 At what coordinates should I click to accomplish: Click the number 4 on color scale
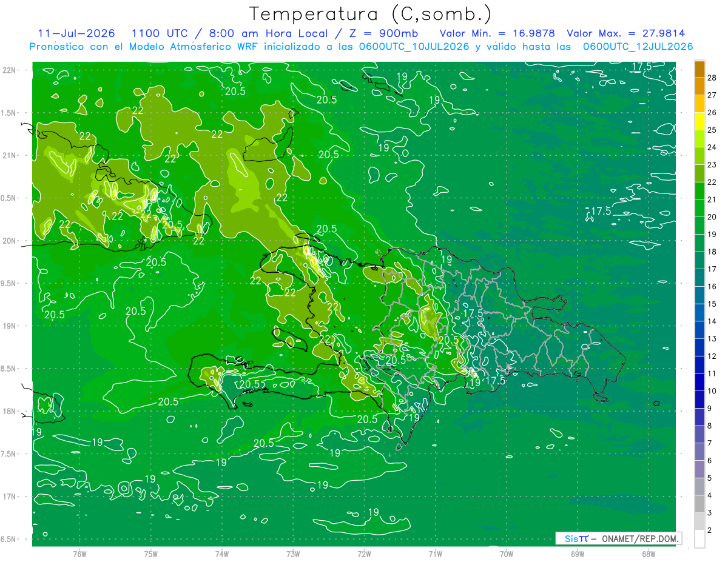click(x=711, y=496)
